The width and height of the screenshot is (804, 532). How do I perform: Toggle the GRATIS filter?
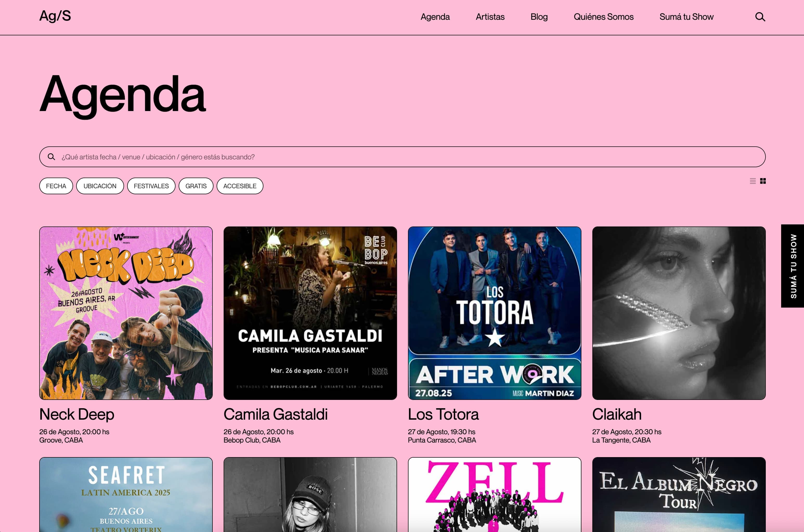pos(196,186)
